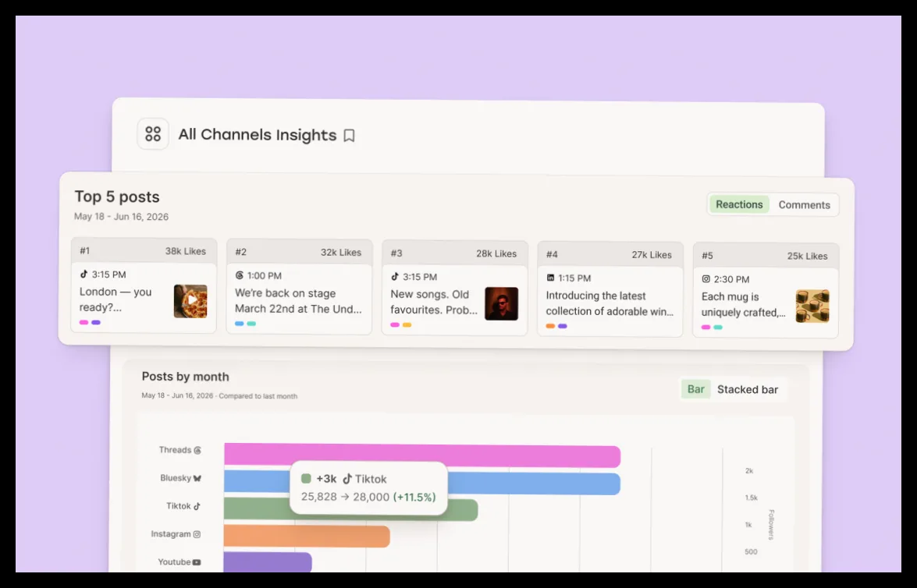Click the Youtube icon beside the chart's Youtube label
Image resolution: width=917 pixels, height=588 pixels.
click(197, 562)
